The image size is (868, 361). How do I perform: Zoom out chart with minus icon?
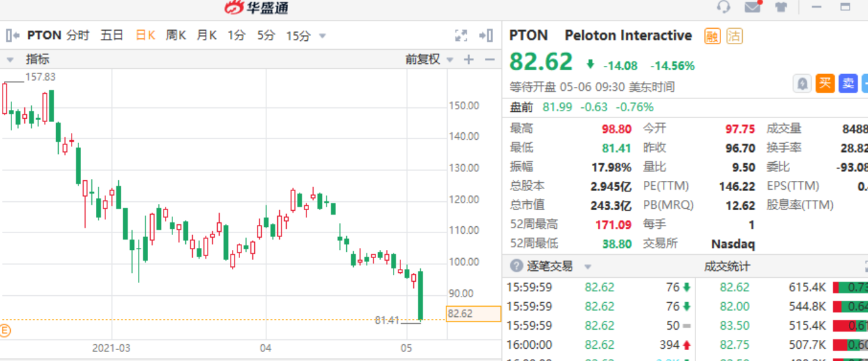click(490, 59)
